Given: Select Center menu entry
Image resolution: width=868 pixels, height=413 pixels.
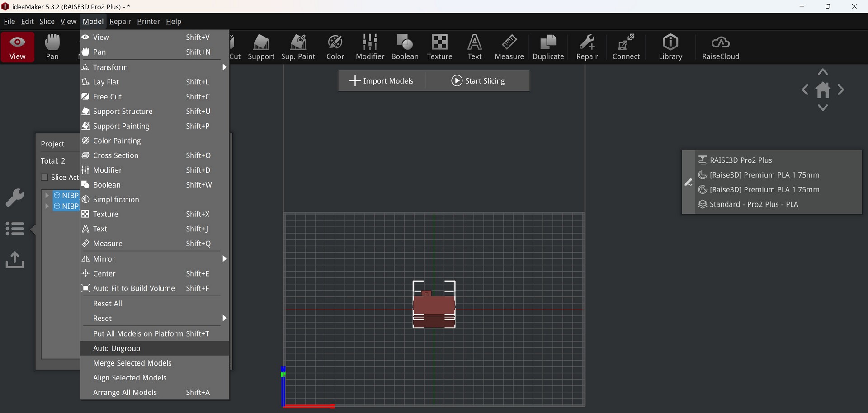Looking at the screenshot, I should [x=155, y=273].
